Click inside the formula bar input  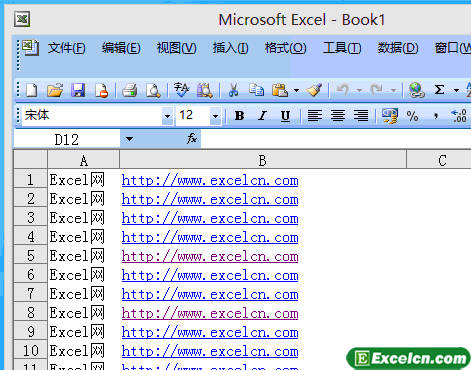335,139
